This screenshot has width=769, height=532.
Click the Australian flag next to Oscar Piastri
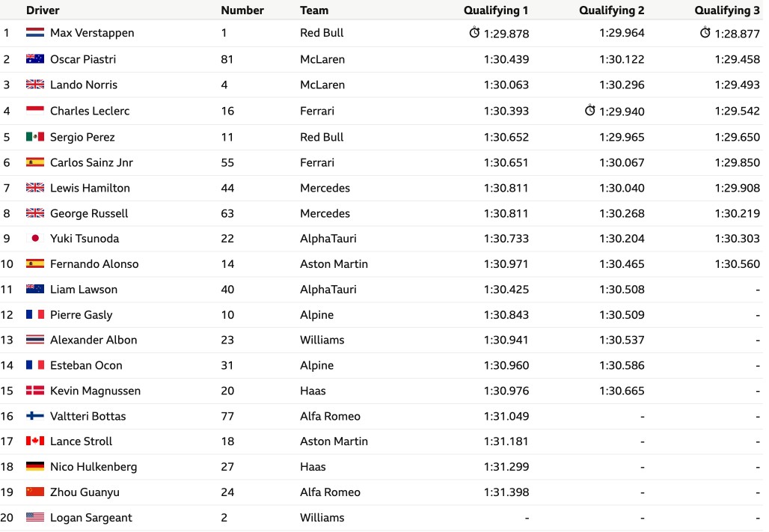tap(35, 59)
